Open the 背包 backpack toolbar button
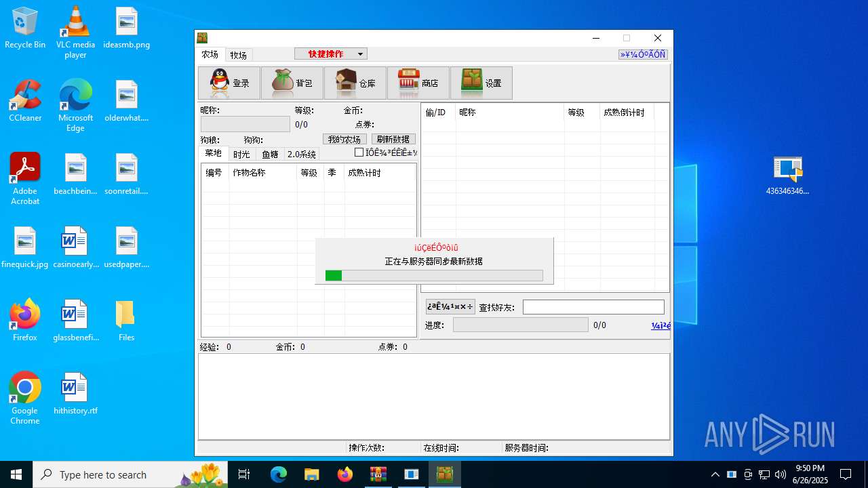 pyautogui.click(x=292, y=83)
